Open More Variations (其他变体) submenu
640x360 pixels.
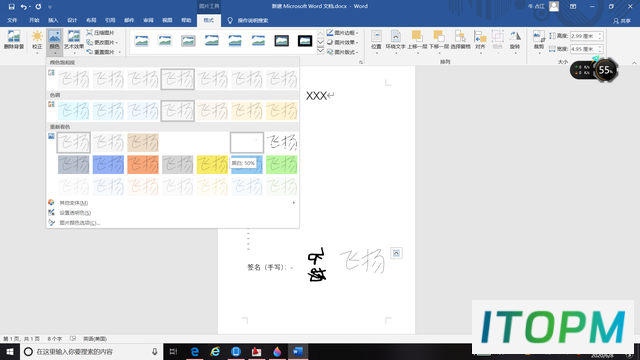pos(74,203)
